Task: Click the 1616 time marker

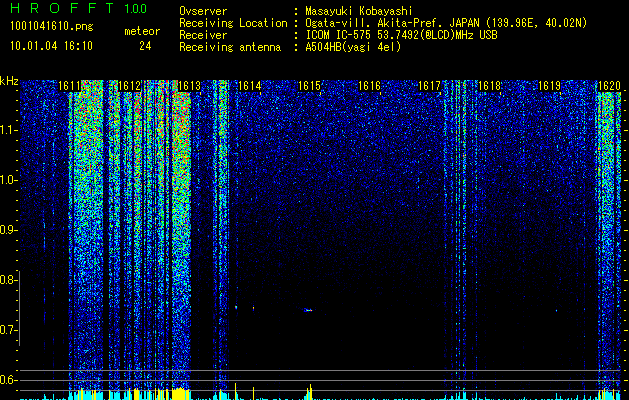Action: pyautogui.click(x=369, y=86)
